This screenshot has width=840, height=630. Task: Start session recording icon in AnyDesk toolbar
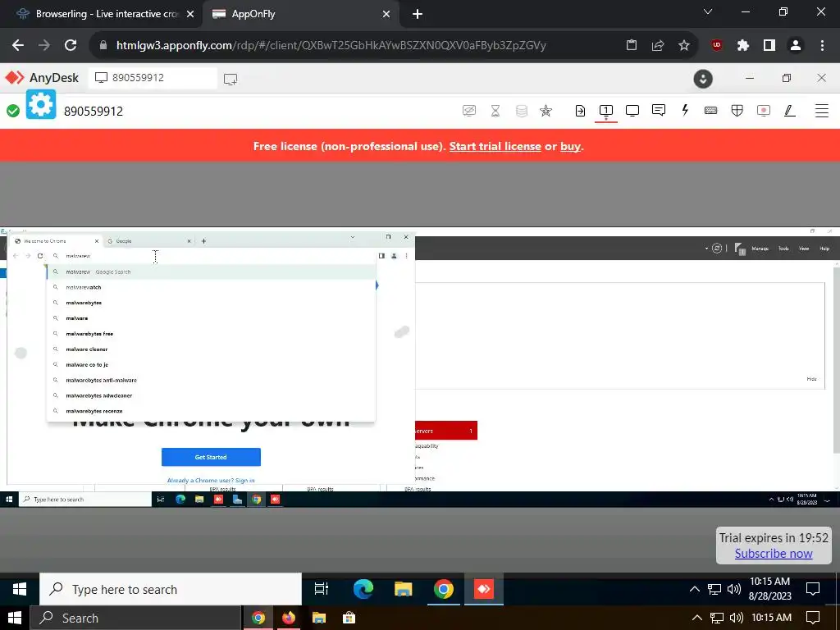pos(764,111)
